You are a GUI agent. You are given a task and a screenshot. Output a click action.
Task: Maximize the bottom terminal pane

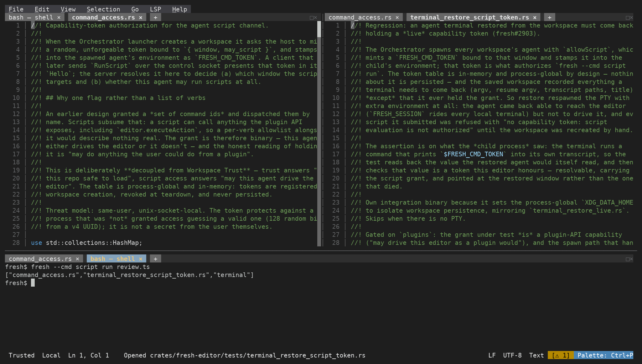[628, 259]
